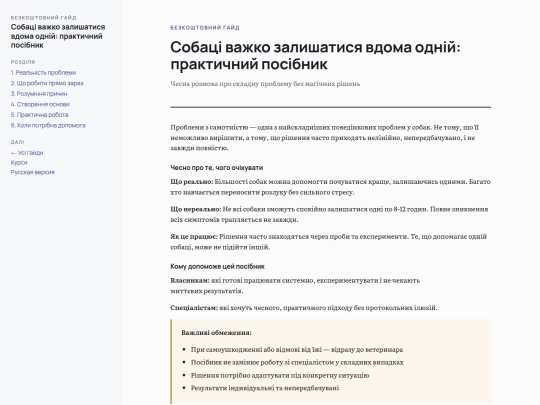Open section '1. Реальність проблеми' in sidebar
The width and height of the screenshot is (540, 405).
point(43,73)
